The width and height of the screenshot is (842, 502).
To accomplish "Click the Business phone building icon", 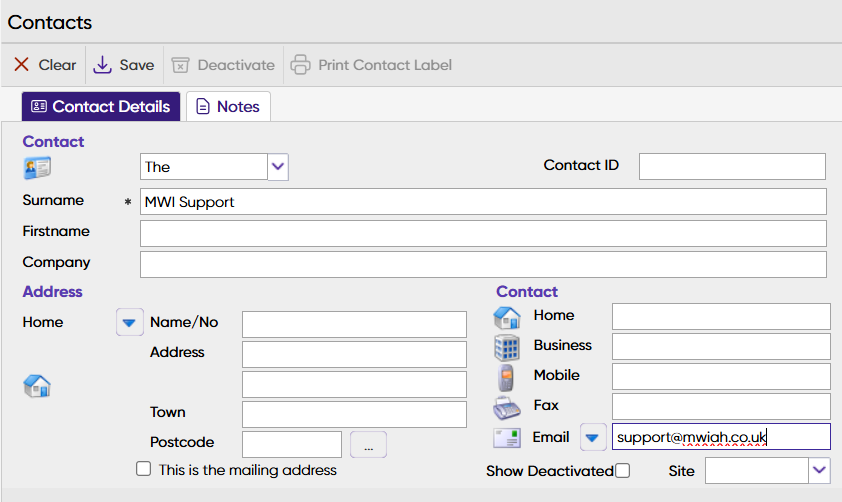I will click(507, 347).
